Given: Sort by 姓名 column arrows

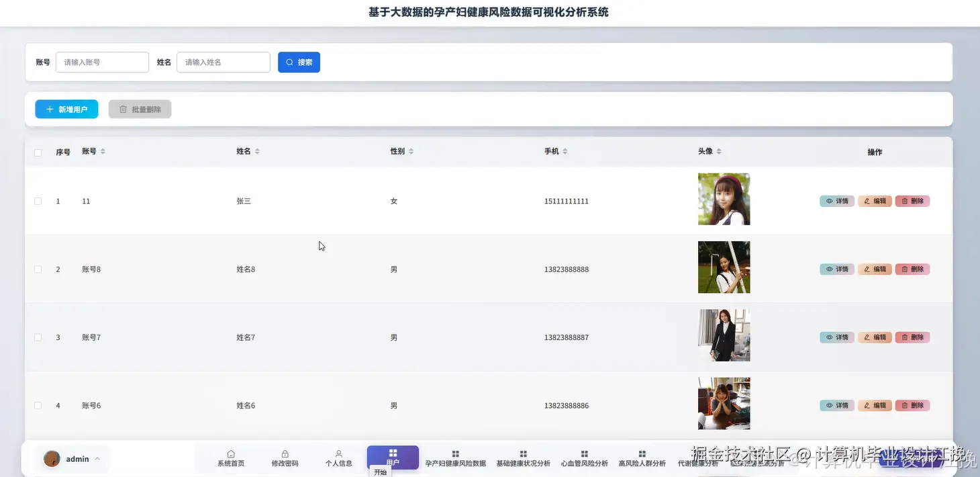Looking at the screenshot, I should pyautogui.click(x=257, y=152).
